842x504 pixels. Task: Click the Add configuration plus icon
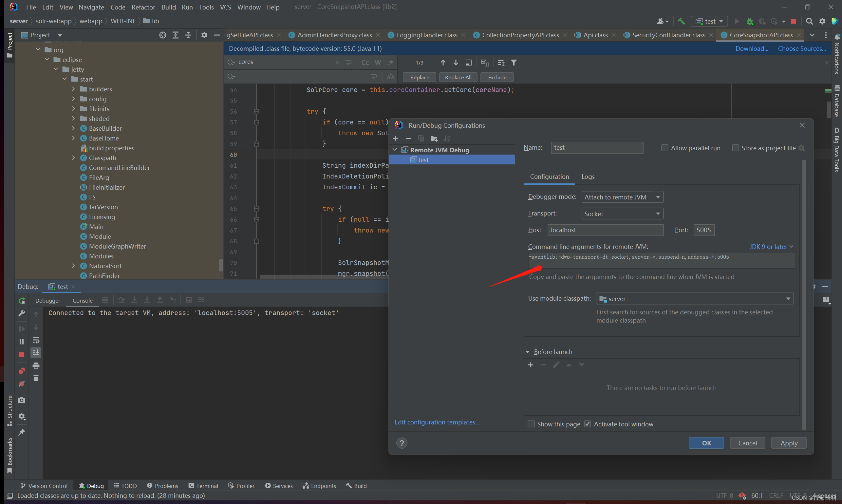coord(396,139)
